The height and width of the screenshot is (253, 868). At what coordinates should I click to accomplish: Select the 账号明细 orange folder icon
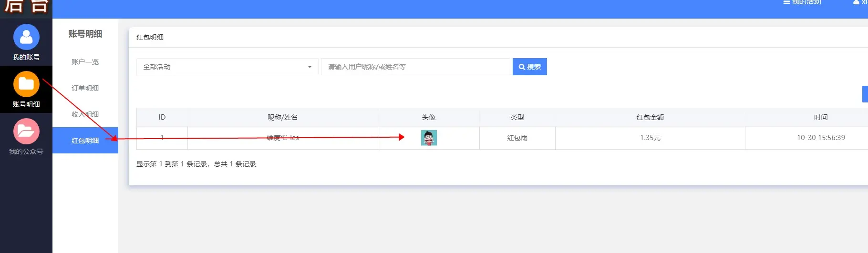26,84
